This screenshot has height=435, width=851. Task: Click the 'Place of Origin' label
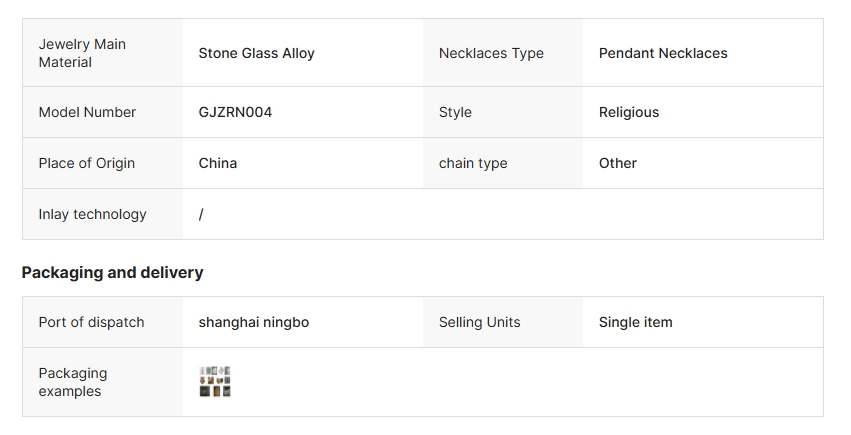pyautogui.click(x=87, y=163)
